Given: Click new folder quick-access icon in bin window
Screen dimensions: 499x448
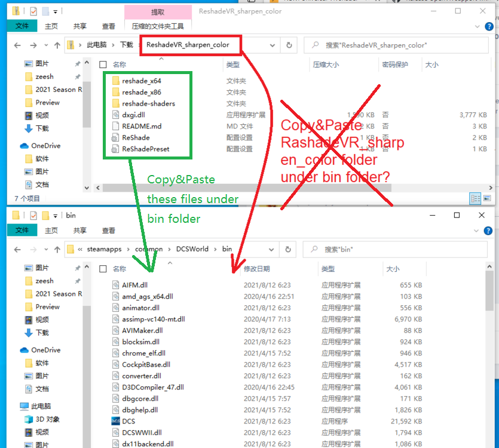Looking at the screenshot, I should pyautogui.click(x=45, y=216).
